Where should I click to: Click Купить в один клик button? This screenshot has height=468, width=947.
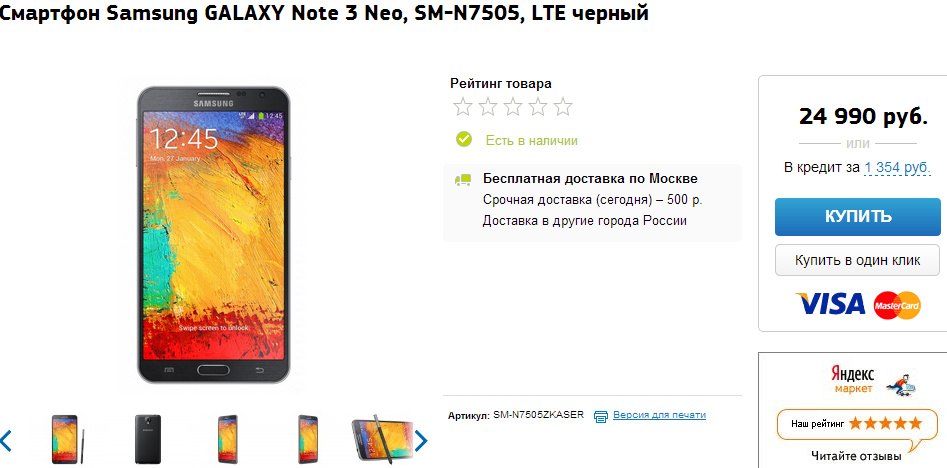tap(858, 260)
